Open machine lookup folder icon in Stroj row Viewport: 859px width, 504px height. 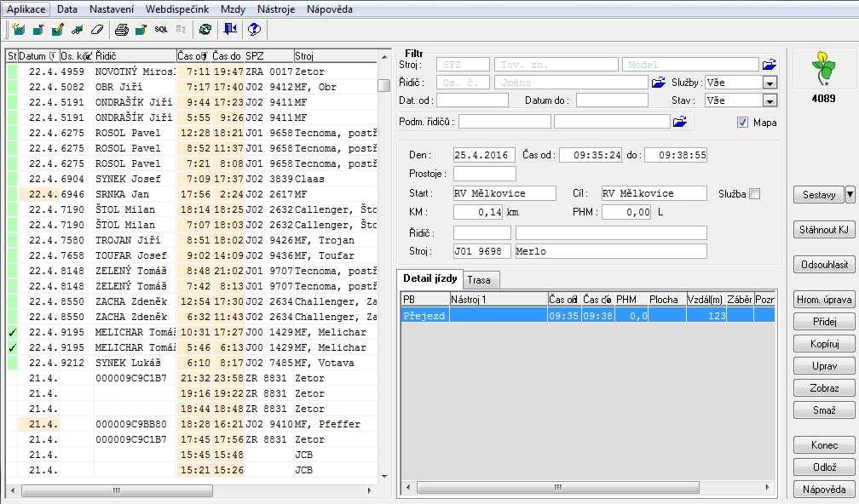click(x=770, y=65)
